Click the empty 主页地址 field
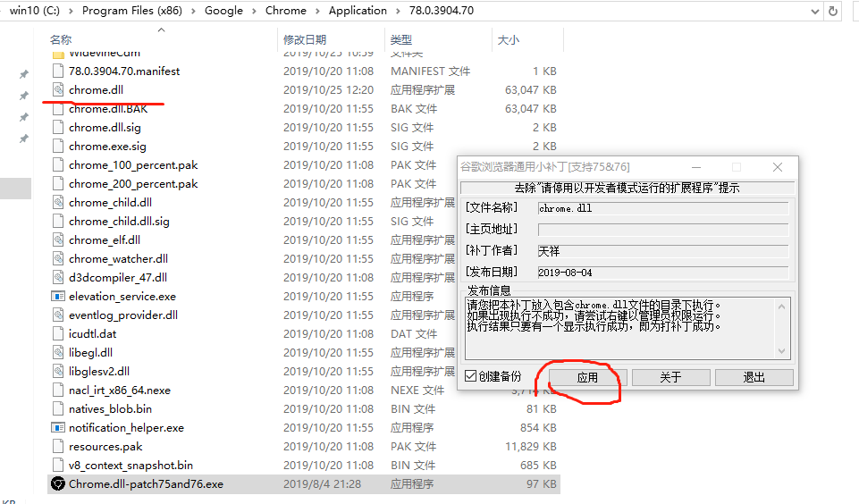The image size is (859, 504). (x=663, y=230)
